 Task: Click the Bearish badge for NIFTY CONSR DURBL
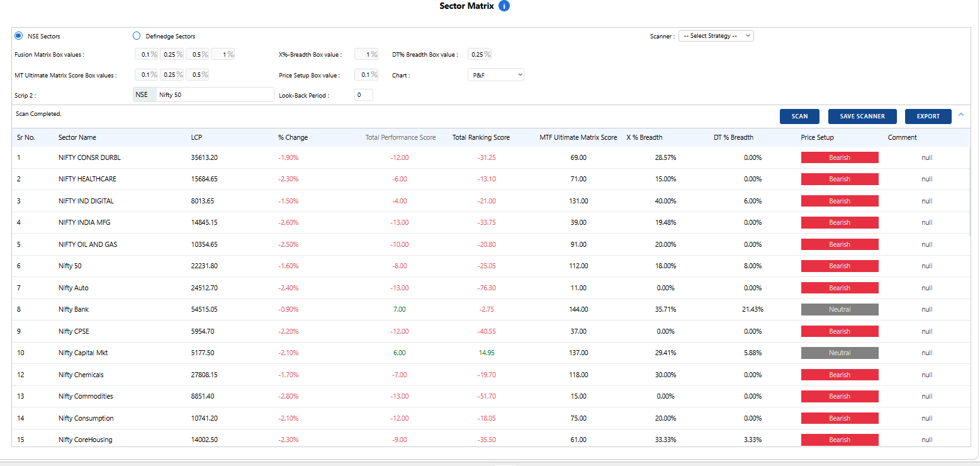tap(840, 157)
